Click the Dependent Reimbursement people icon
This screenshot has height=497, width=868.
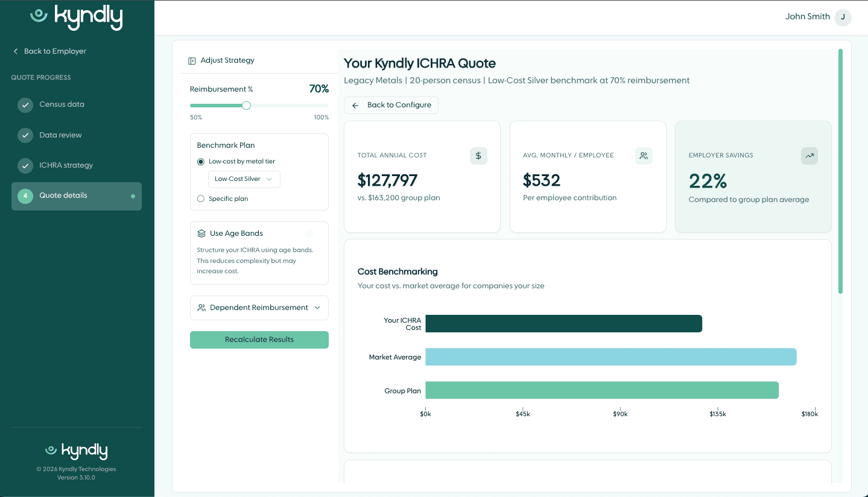pos(201,308)
